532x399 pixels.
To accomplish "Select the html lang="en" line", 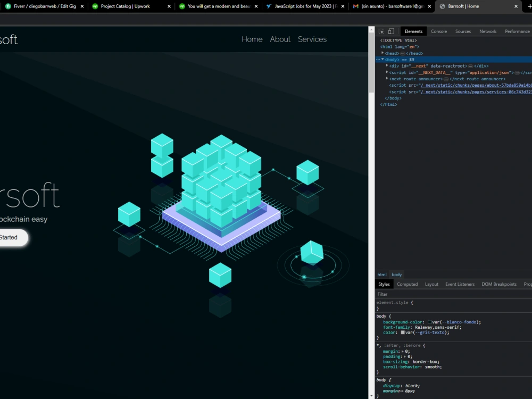I will coord(400,47).
